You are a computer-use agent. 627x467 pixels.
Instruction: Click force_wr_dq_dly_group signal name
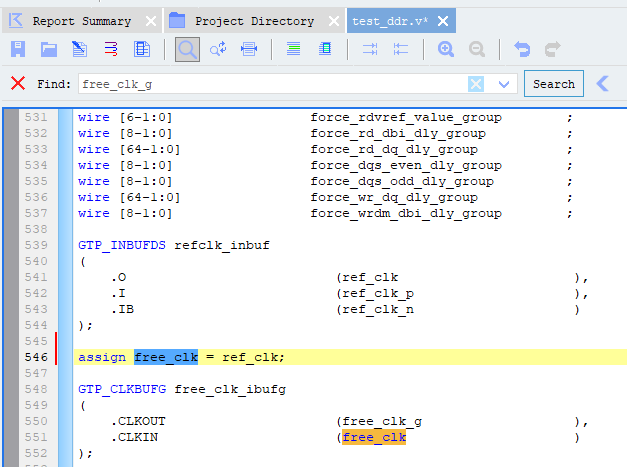click(x=394, y=197)
